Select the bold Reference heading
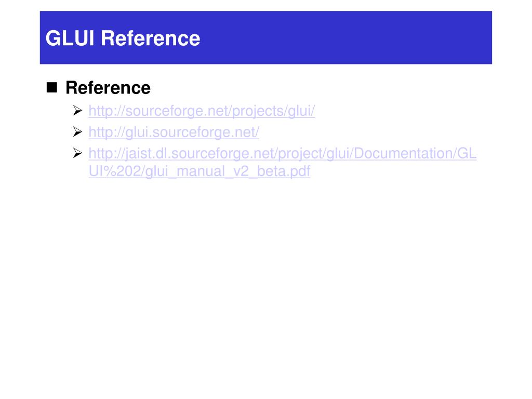The image size is (532, 399). [x=108, y=88]
